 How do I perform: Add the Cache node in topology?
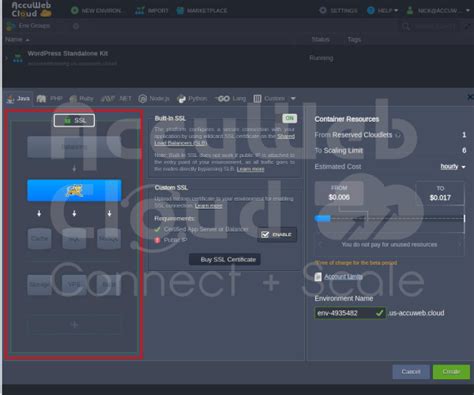(39, 239)
